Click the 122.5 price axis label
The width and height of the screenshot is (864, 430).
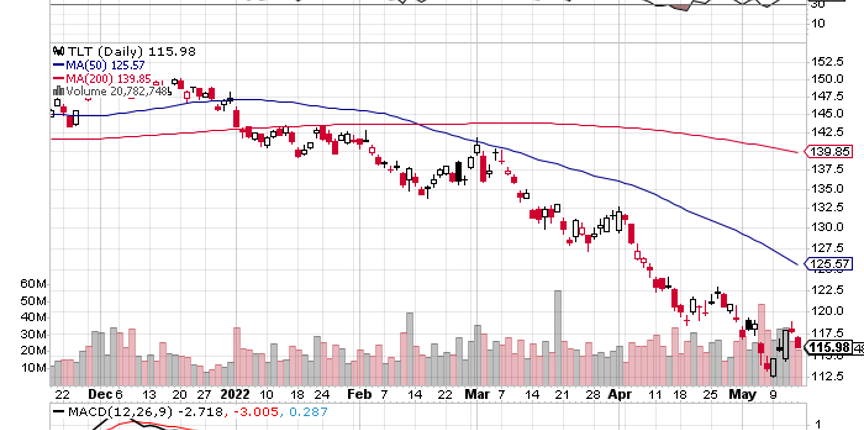click(827, 289)
